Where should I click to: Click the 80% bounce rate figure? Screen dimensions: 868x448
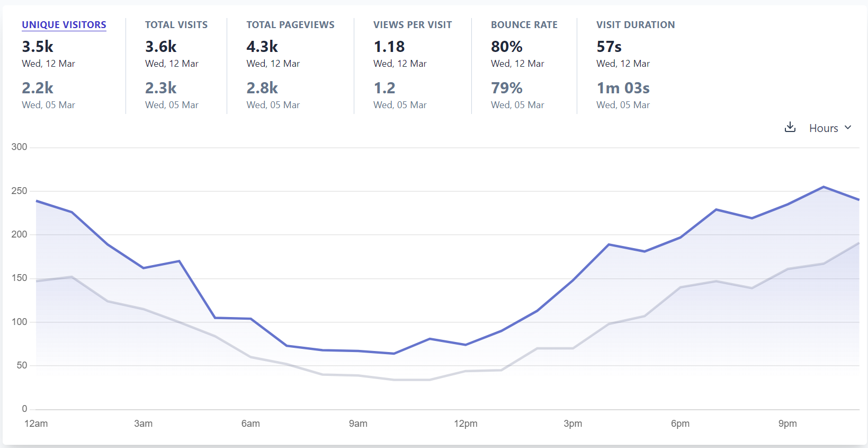pos(507,47)
